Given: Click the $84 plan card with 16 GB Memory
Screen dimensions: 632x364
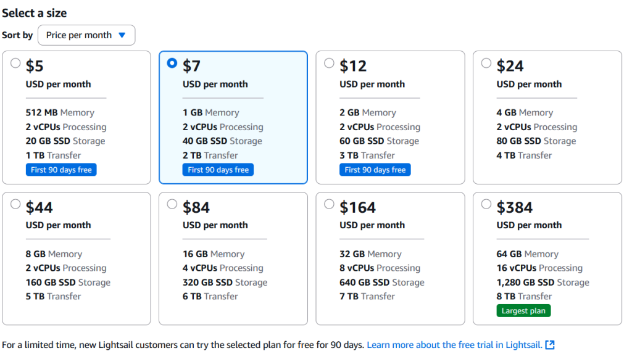Looking at the screenshot, I should 233,259.
